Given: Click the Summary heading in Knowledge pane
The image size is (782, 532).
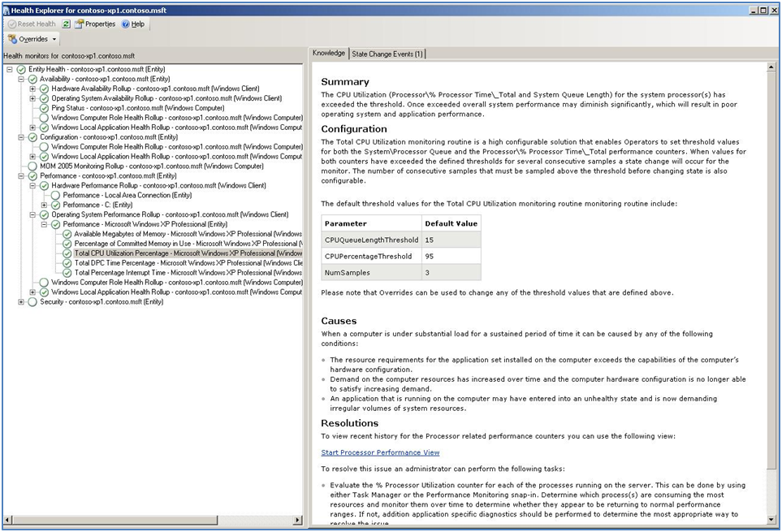Looking at the screenshot, I should [345, 82].
